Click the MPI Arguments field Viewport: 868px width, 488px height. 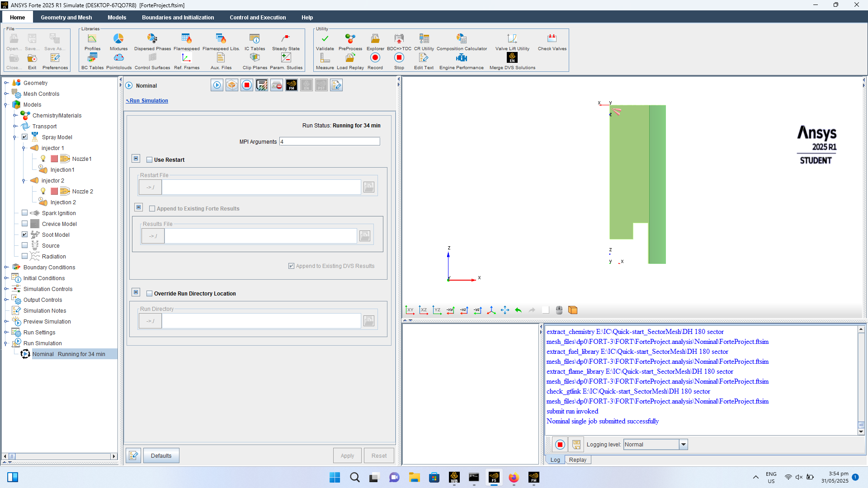[x=330, y=141]
